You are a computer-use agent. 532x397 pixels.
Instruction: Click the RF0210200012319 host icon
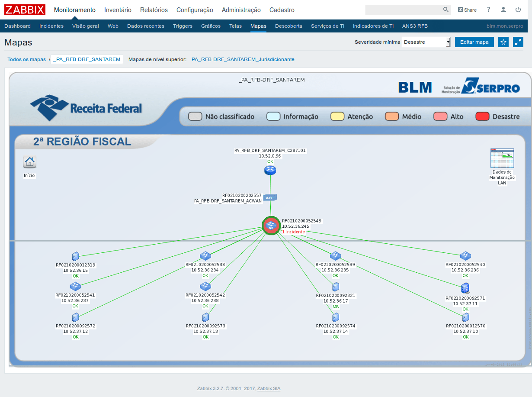pos(76,256)
